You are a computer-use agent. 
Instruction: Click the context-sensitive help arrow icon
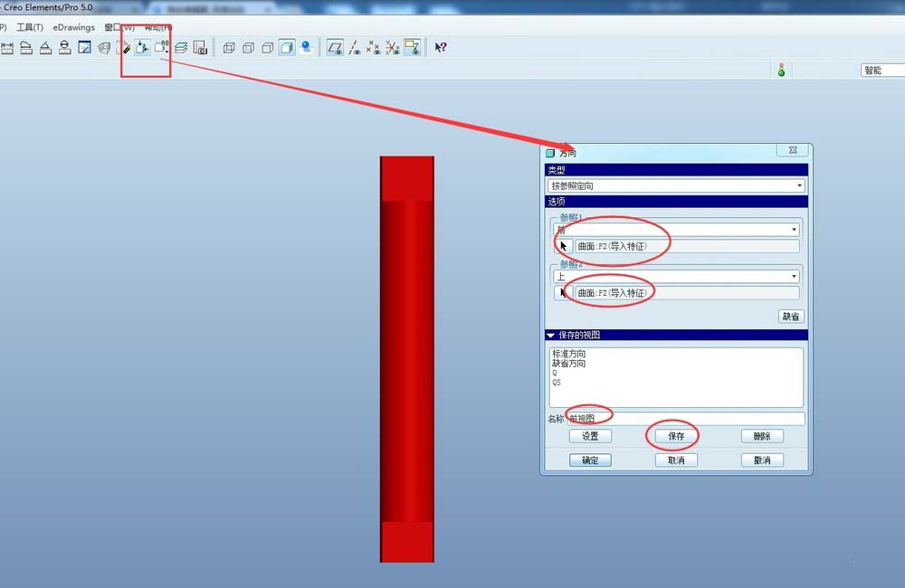click(441, 47)
